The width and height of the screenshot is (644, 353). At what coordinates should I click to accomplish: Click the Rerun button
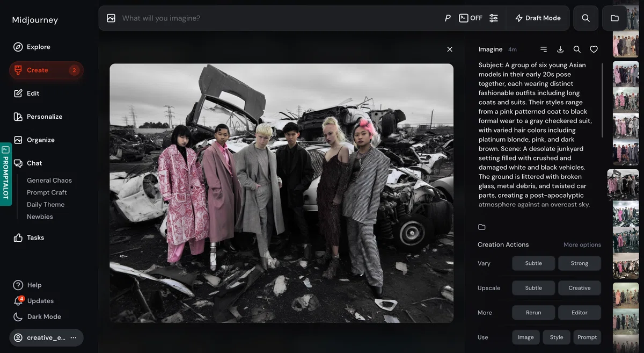[533, 313]
